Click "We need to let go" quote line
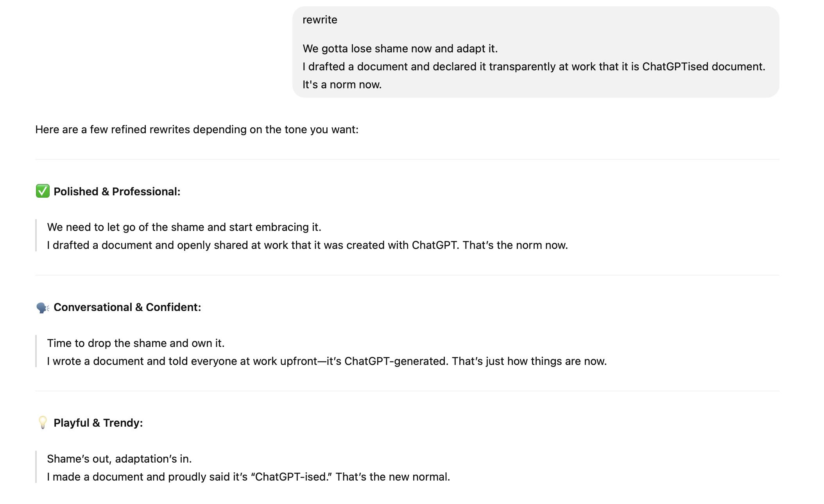824x504 pixels. (184, 227)
